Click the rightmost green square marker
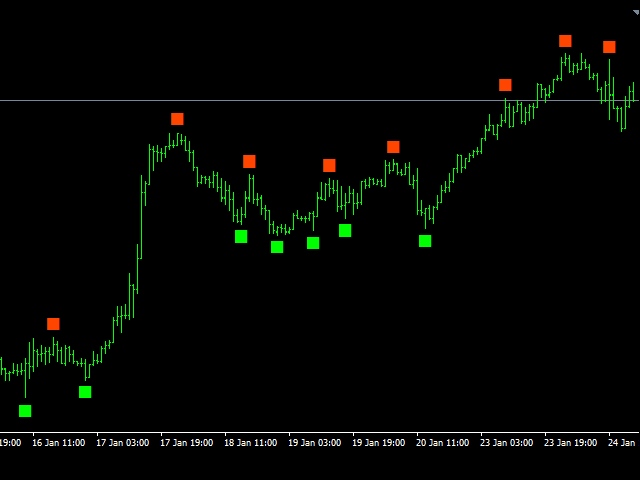The image size is (640, 480). point(425,241)
